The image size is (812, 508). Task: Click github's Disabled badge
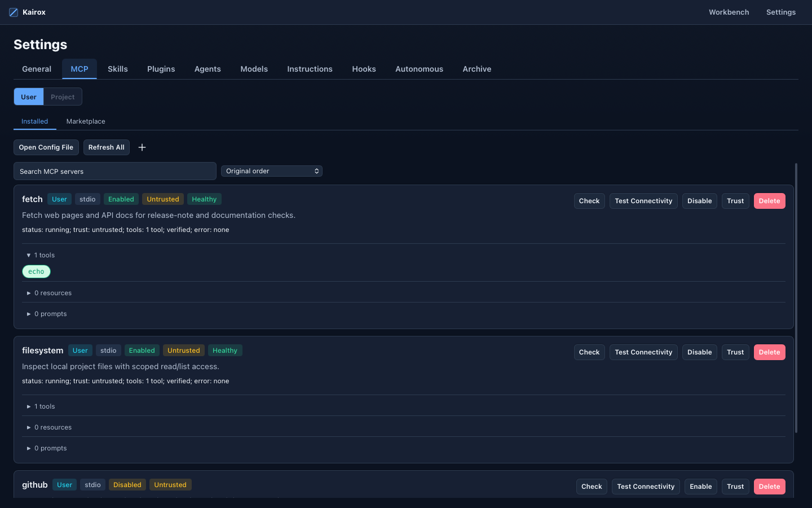click(x=127, y=485)
